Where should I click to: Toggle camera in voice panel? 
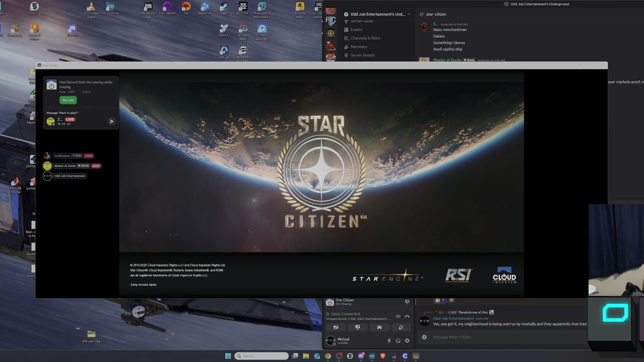(336, 327)
